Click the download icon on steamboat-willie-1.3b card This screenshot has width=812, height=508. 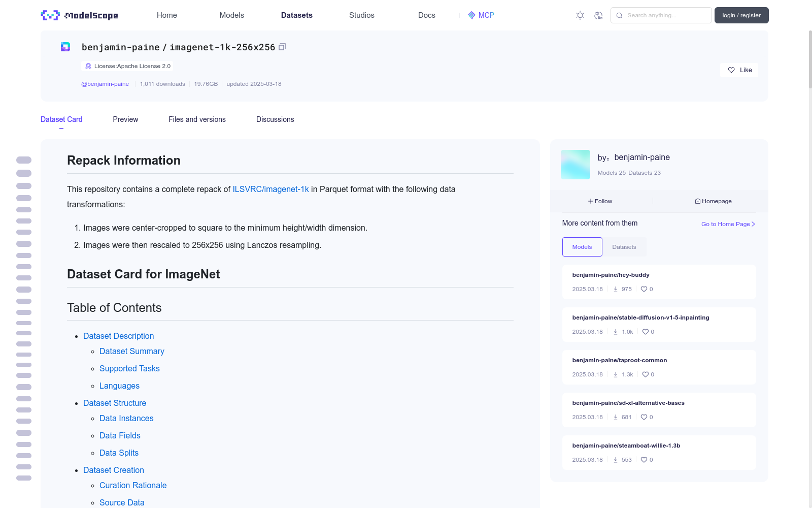(x=616, y=460)
